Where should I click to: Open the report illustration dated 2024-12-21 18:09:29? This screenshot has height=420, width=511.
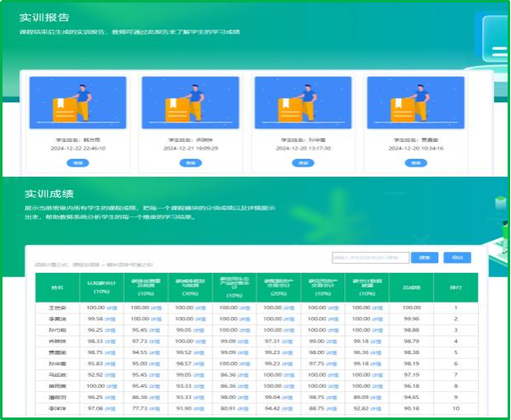(190, 103)
